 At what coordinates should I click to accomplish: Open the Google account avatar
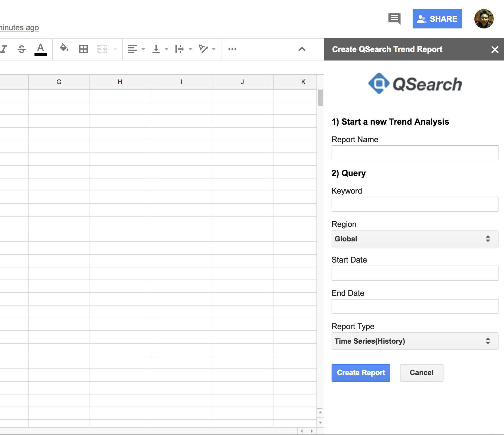pyautogui.click(x=484, y=19)
